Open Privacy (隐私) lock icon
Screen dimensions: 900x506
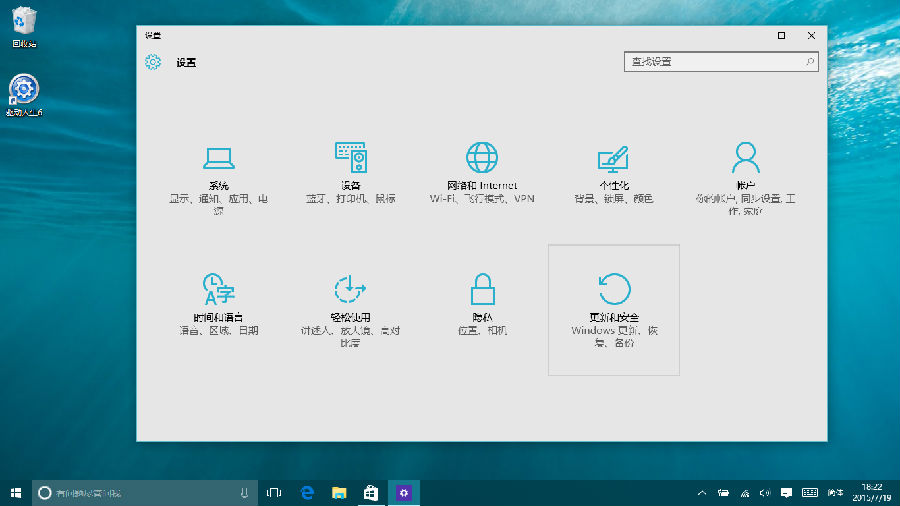(x=482, y=289)
